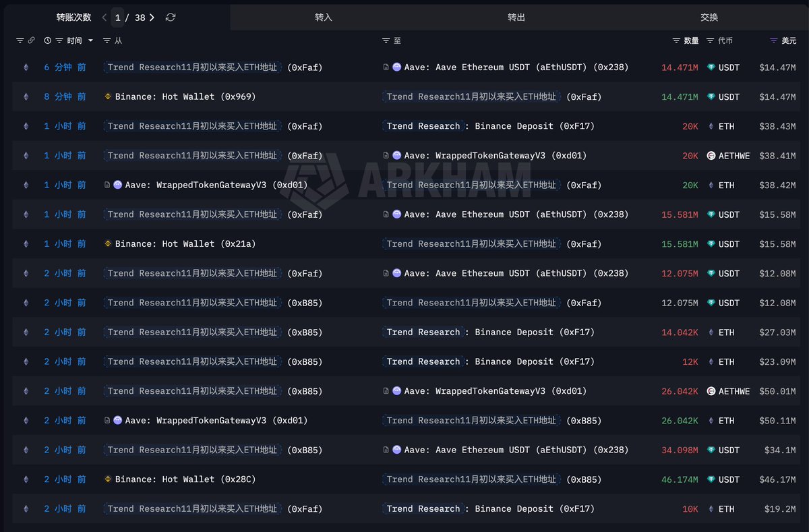The height and width of the screenshot is (532, 809).
Task: Open filter beside the link icon column
Action: [x=20, y=41]
